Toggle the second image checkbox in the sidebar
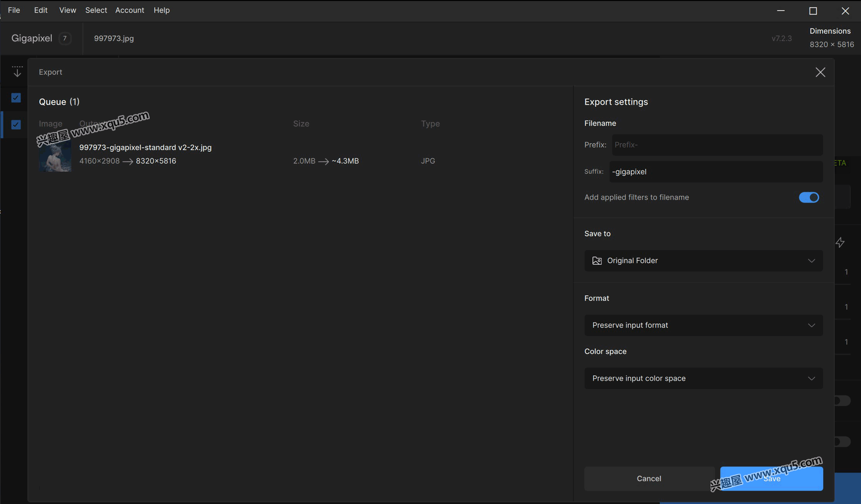861x504 pixels. [16, 125]
